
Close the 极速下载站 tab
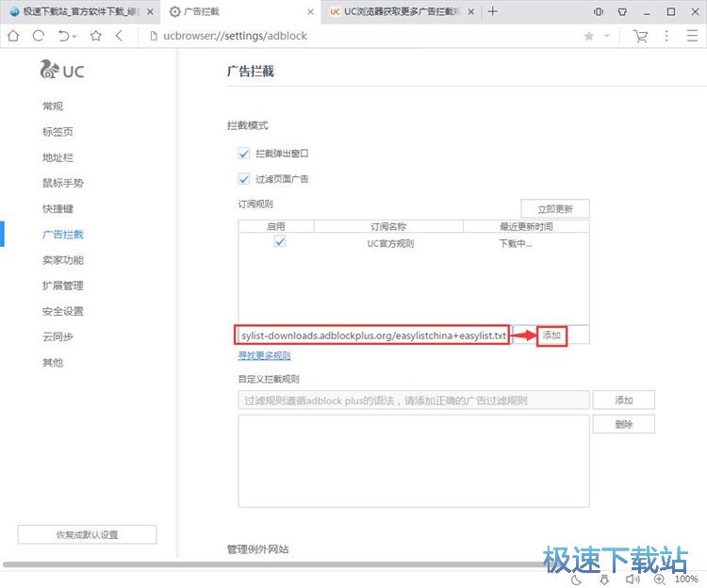tap(150, 11)
